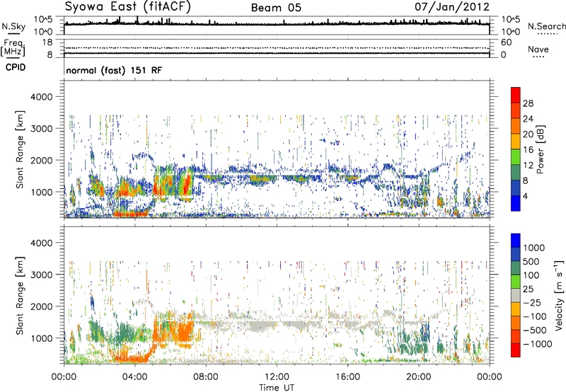Click the bright blue bottom Power colorbar segment

pos(516,203)
